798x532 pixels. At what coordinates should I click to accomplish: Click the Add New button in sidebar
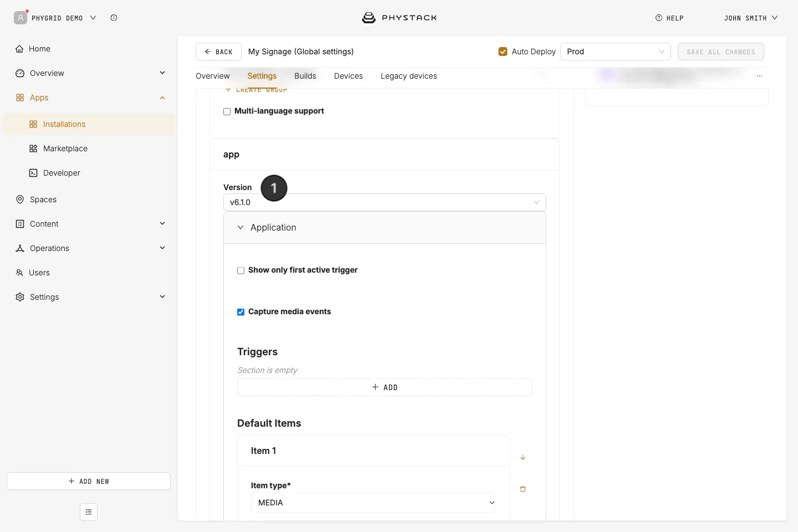[x=89, y=481]
